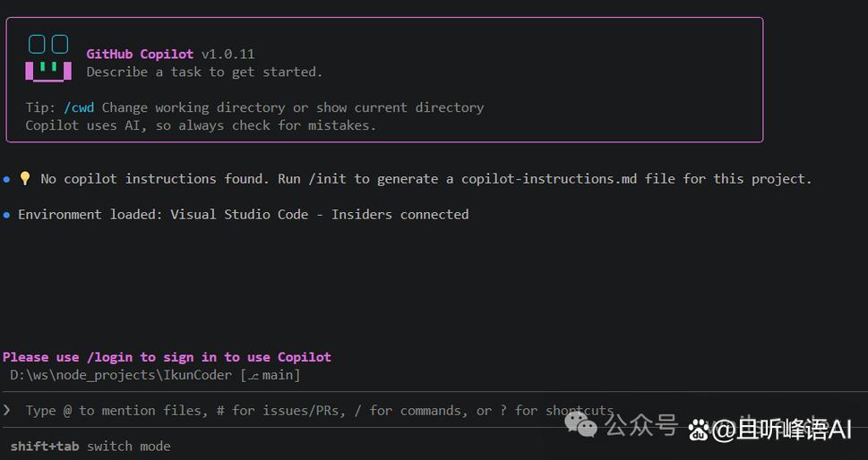868x460 pixels.
Task: Click the git branch icon beside main
Action: pos(254,376)
